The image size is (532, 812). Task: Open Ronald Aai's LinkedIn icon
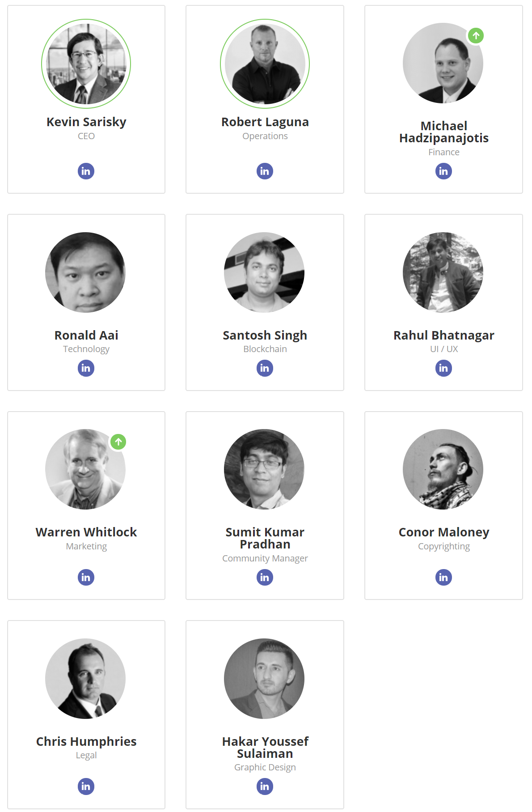[86, 368]
